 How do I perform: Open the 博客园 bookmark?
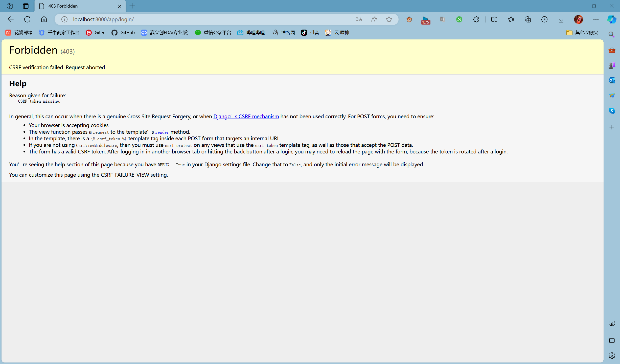click(284, 32)
